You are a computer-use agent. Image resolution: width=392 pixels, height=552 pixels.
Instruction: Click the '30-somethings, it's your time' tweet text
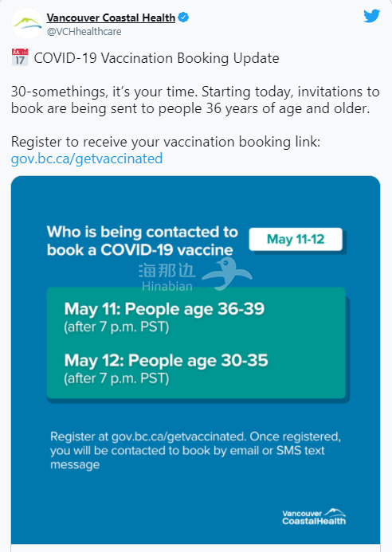coord(195,100)
